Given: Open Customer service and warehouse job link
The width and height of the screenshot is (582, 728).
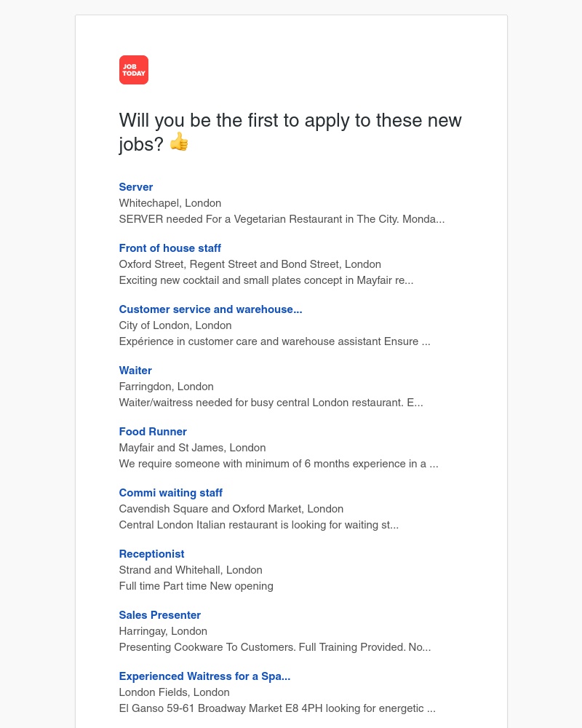Looking at the screenshot, I should point(210,309).
